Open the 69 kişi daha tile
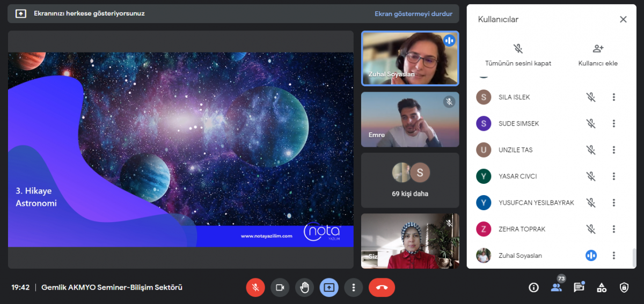Image resolution: width=644 pixels, height=304 pixels. click(410, 180)
